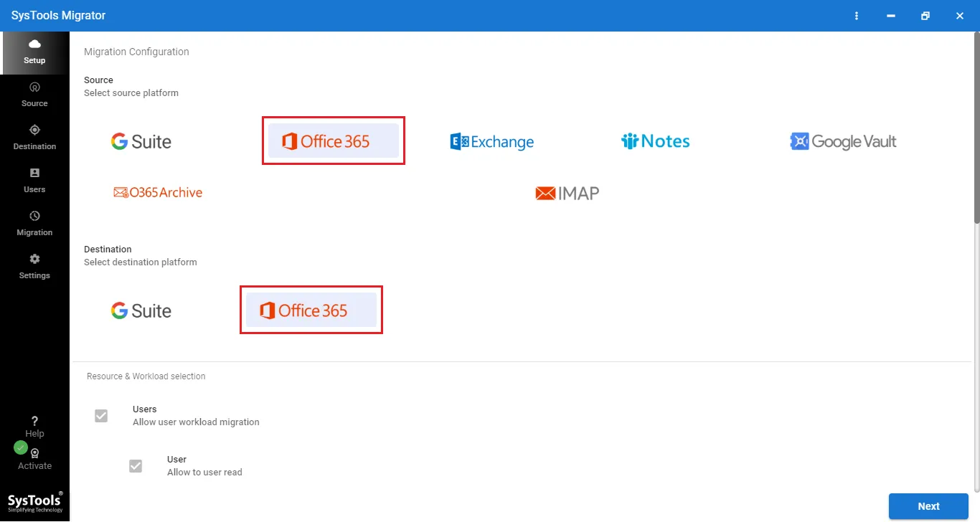
Task: Toggle the Users workload migration checkbox
Action: click(101, 416)
